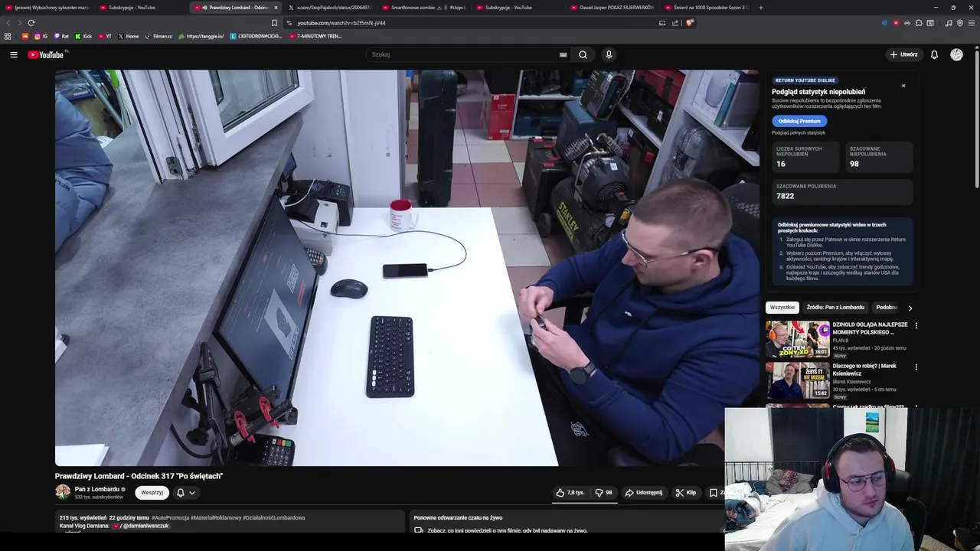This screenshot has height=551, width=980.
Task: Click the video player to pause
Action: tap(407, 268)
